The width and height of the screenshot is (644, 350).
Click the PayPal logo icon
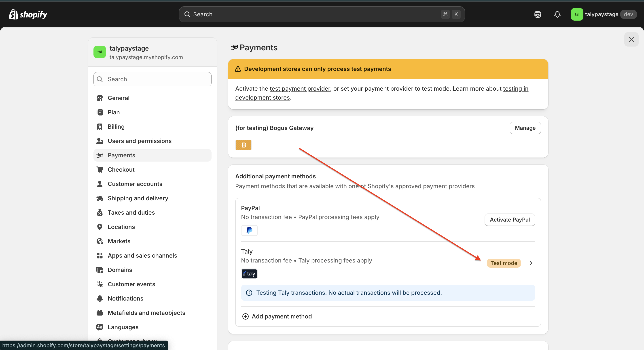(249, 230)
